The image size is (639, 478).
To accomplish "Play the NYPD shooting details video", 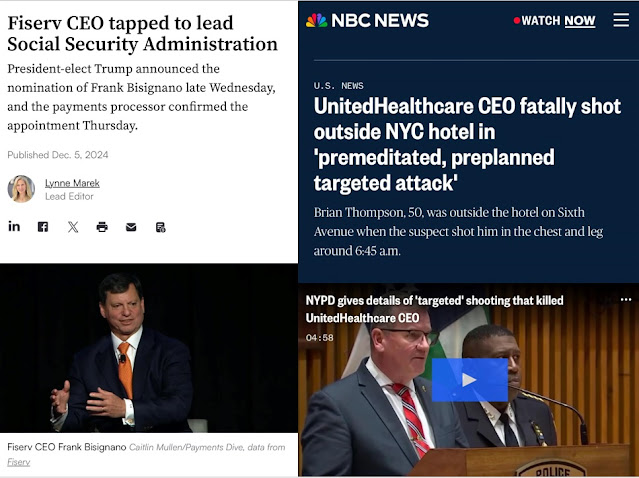I will 469,380.
